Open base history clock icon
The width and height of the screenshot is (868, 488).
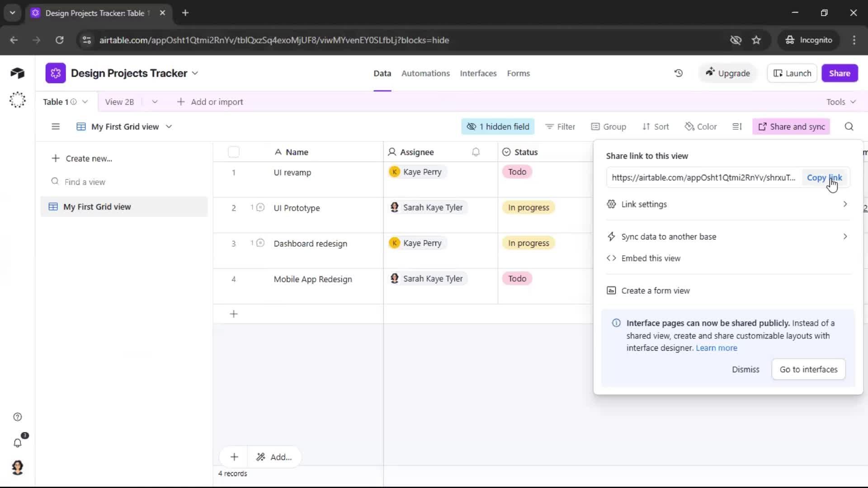tap(678, 73)
